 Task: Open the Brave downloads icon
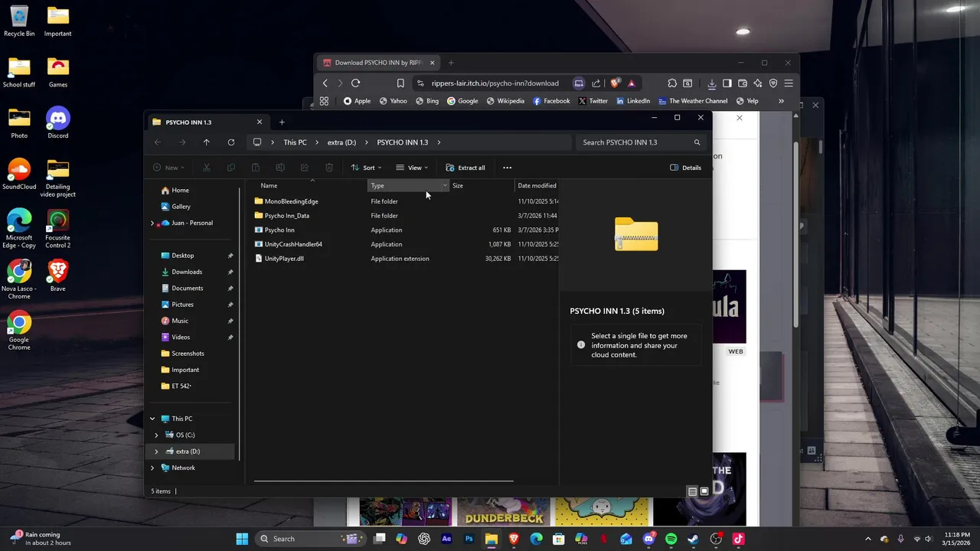712,83
